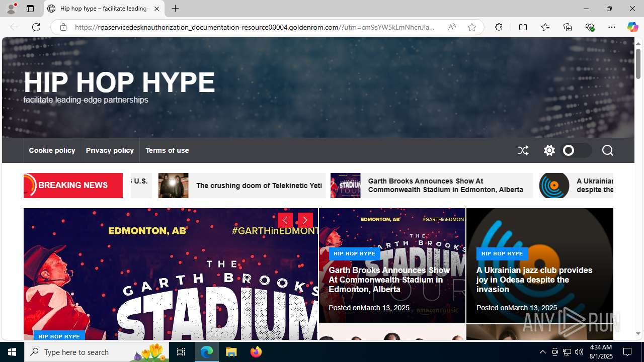This screenshot has height=362, width=644.
Task: Open a new browser tab
Action: pos(175,9)
